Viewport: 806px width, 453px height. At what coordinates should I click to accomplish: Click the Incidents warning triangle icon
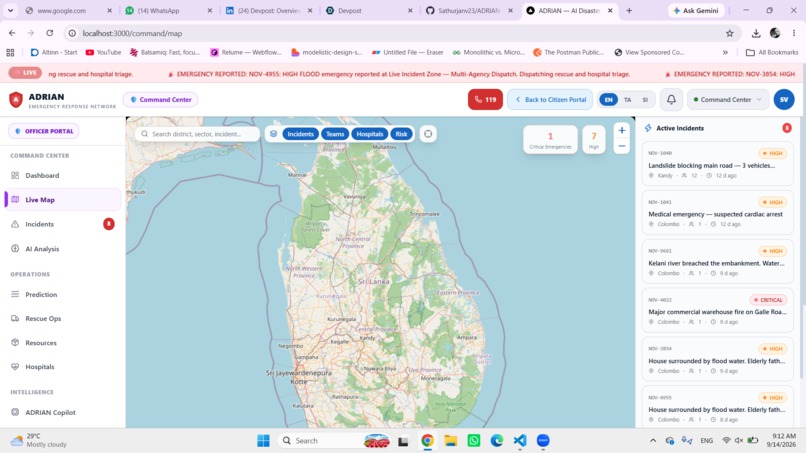tap(15, 224)
